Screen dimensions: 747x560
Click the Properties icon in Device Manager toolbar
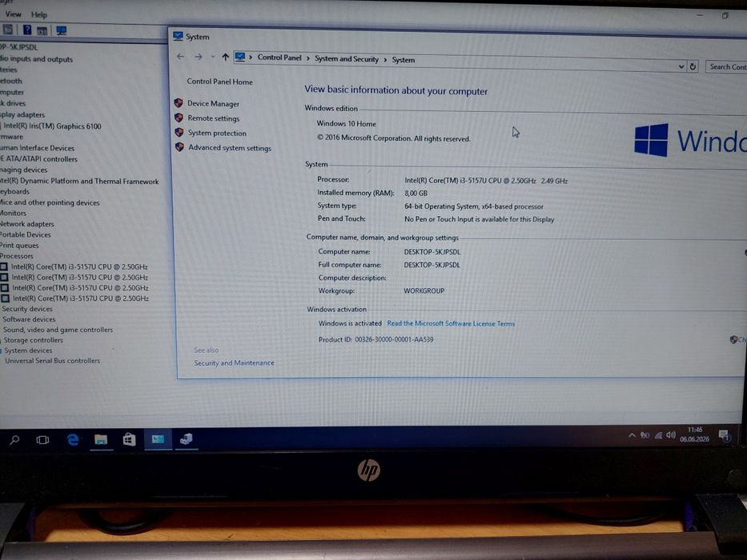(x=8, y=30)
